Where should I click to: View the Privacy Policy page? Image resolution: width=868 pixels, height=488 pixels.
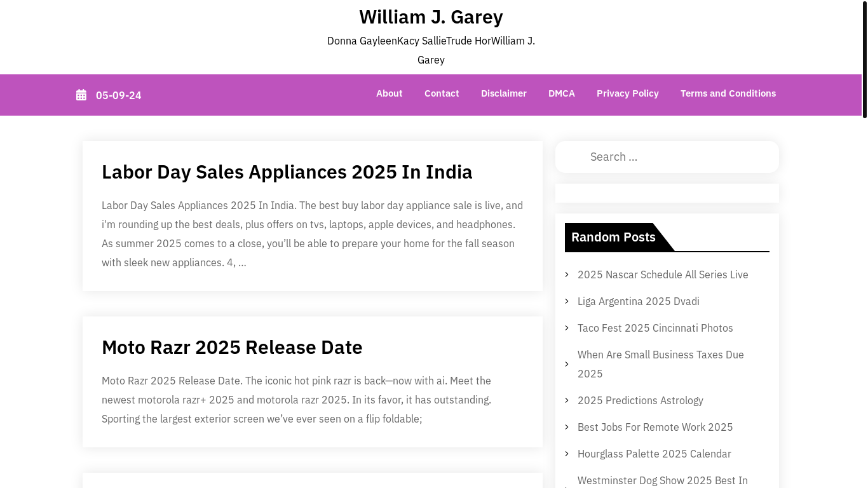pos(628,93)
